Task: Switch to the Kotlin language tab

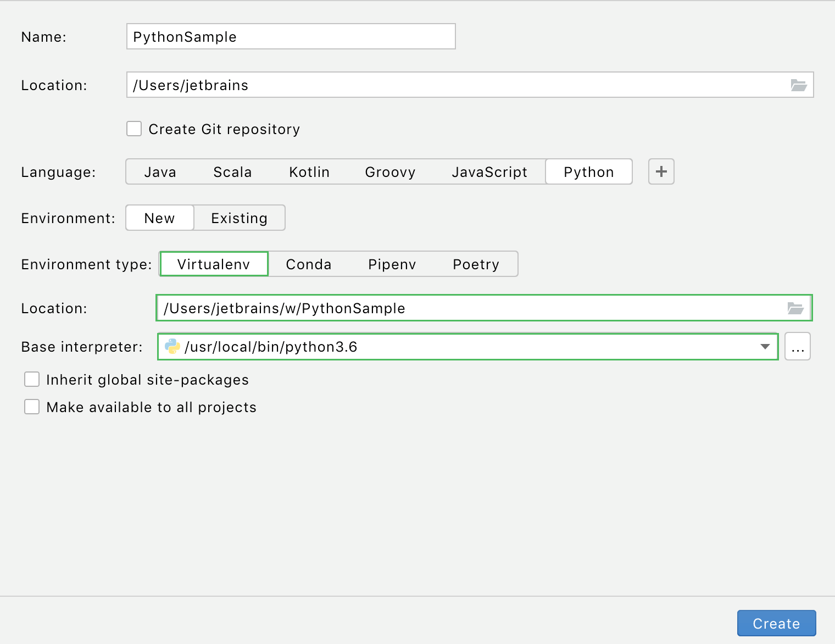Action: pos(309,171)
